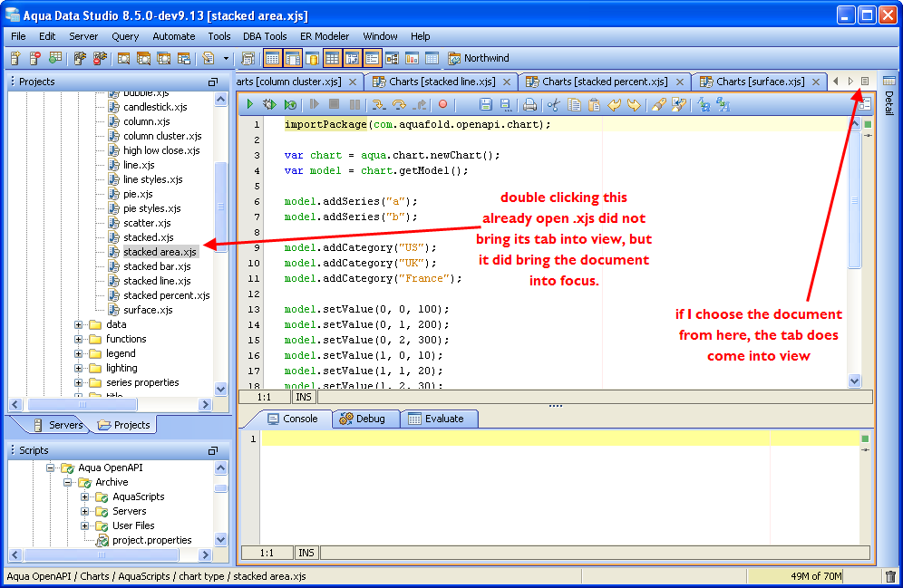Switch to the Evaluate tab
This screenshot has height=588, width=903.
coord(439,419)
